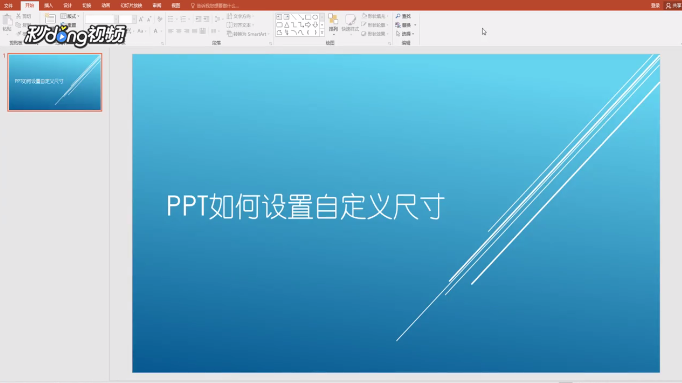This screenshot has height=383, width=682.
Task: Open the slide Layout (版式) dropdown
Action: (x=70, y=16)
